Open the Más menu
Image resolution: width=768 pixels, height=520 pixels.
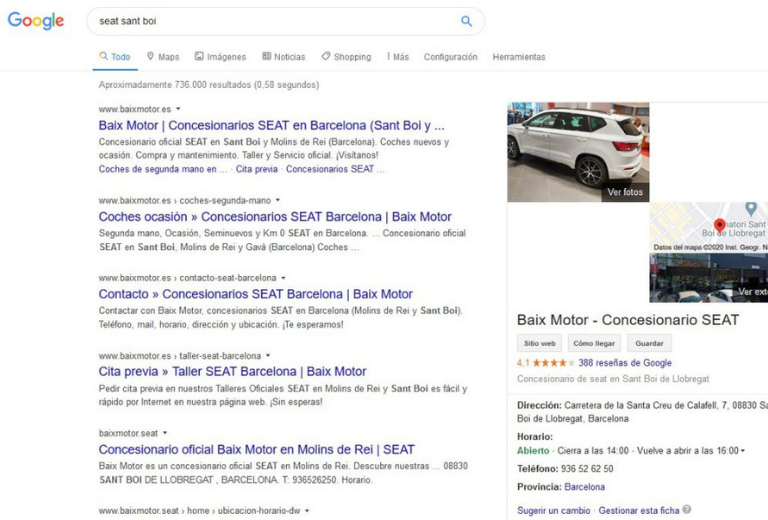tap(398, 56)
